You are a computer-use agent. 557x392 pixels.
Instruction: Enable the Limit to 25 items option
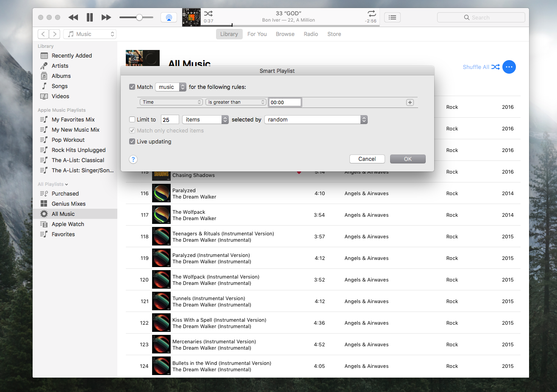click(132, 119)
